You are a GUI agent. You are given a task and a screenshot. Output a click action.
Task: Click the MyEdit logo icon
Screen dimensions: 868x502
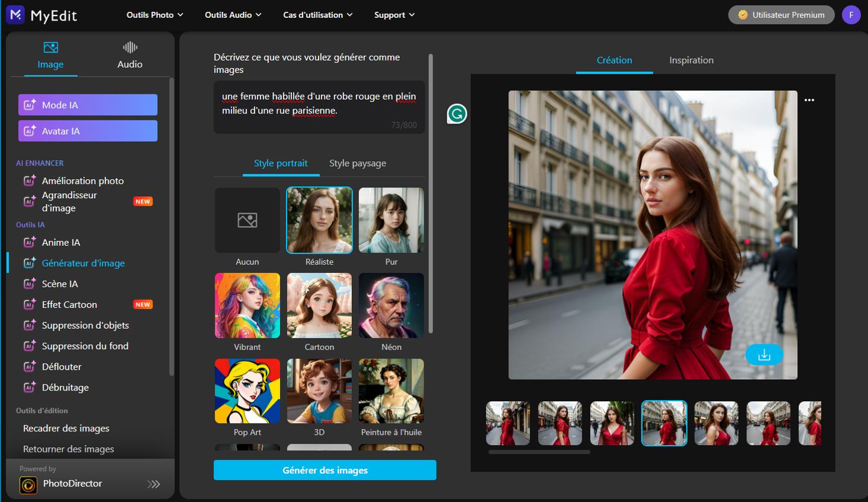[15, 14]
